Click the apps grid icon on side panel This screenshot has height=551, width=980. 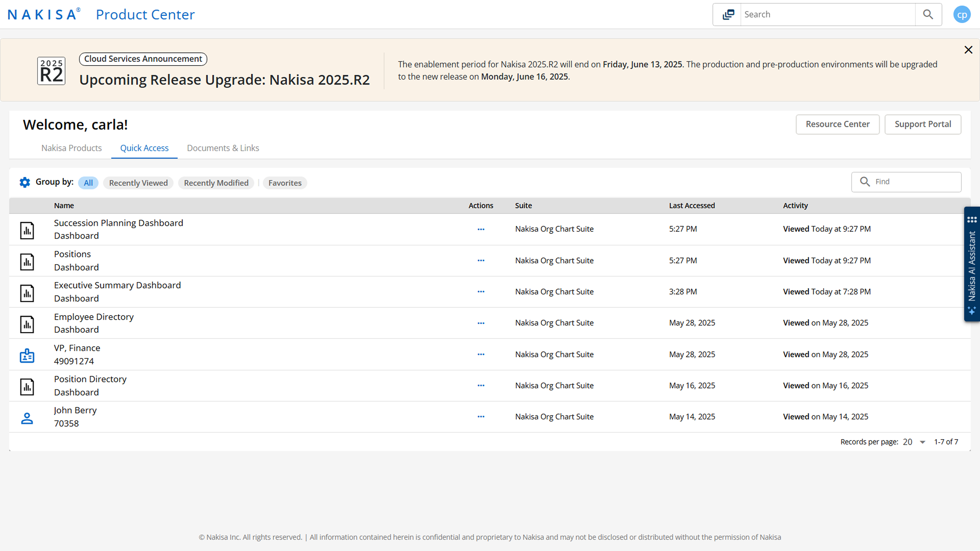click(972, 219)
